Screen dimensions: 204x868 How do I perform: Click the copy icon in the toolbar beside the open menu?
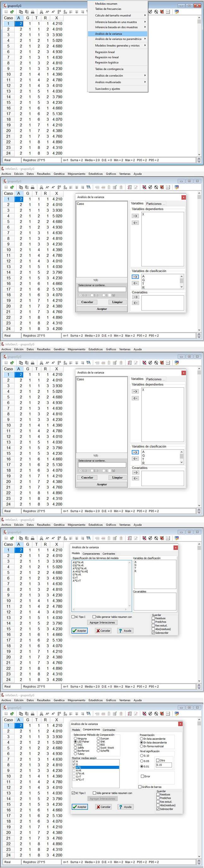(x=20, y=12)
